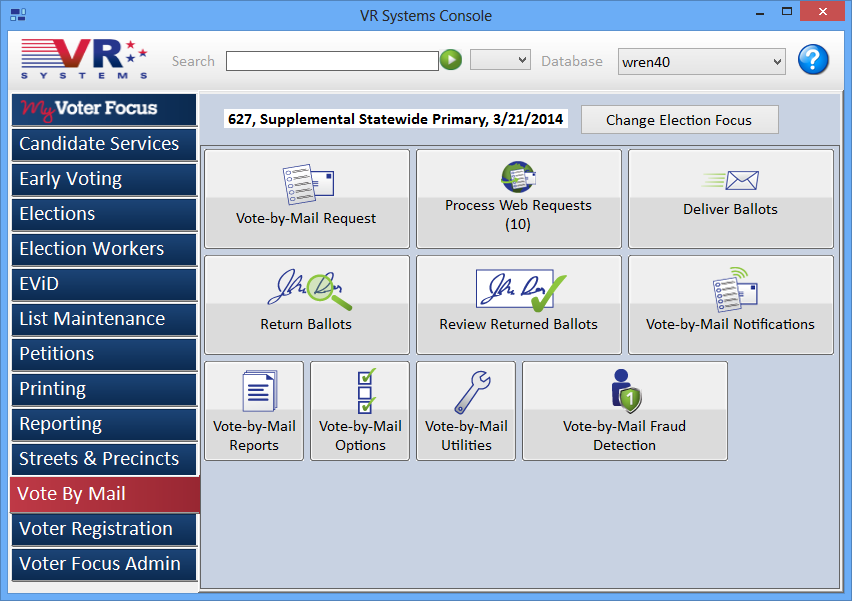Click Change Election Focus button
This screenshot has height=601, width=852.
679,120
